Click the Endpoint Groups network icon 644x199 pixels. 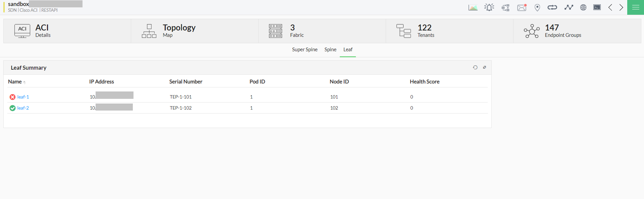(x=532, y=31)
